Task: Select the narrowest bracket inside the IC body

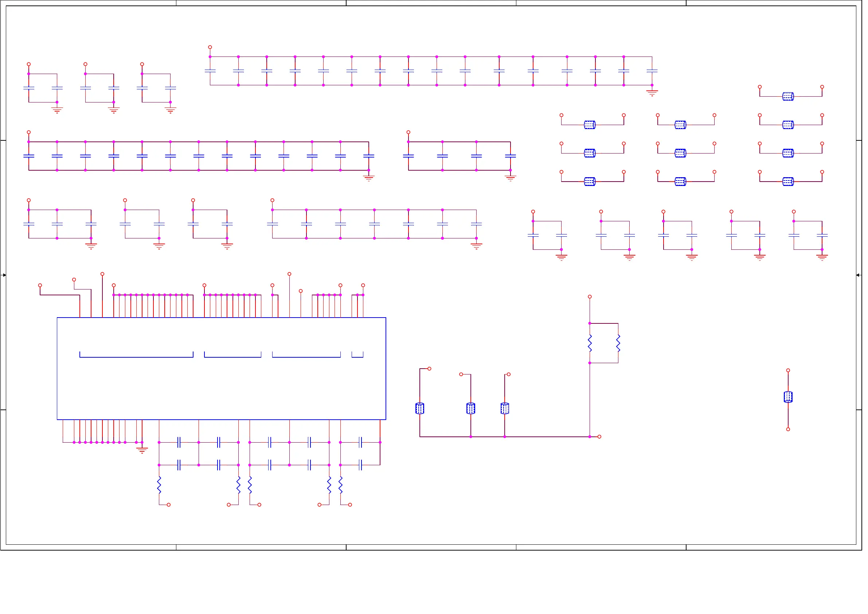Action: tap(357, 354)
